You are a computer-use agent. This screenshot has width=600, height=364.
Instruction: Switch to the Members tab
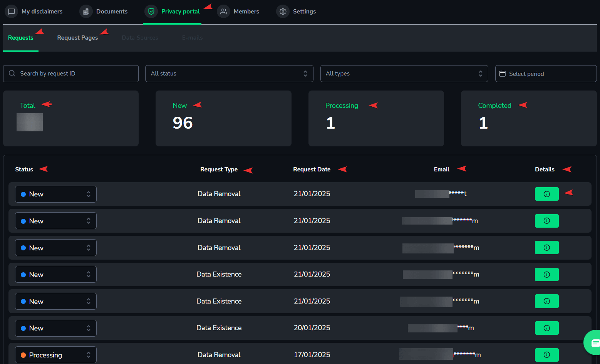[x=238, y=12]
